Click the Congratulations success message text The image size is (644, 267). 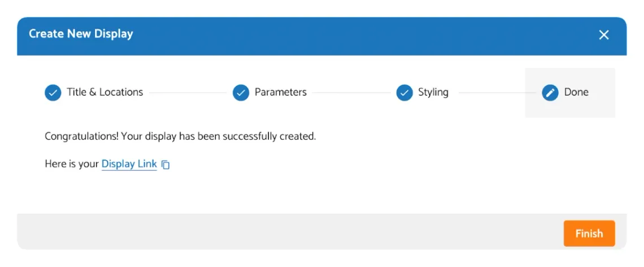tap(180, 136)
